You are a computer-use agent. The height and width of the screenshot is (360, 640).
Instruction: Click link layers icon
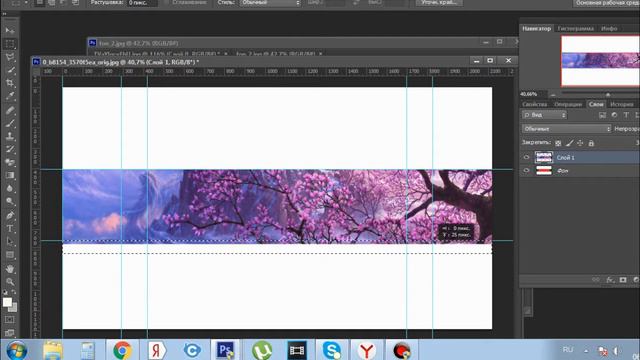pyautogui.click(x=596, y=280)
